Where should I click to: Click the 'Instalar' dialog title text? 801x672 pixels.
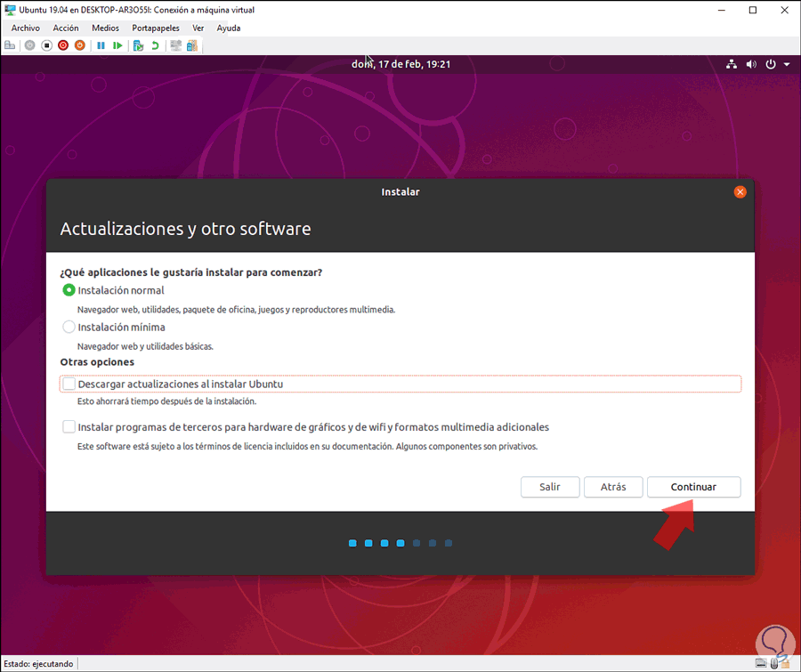[x=400, y=192]
